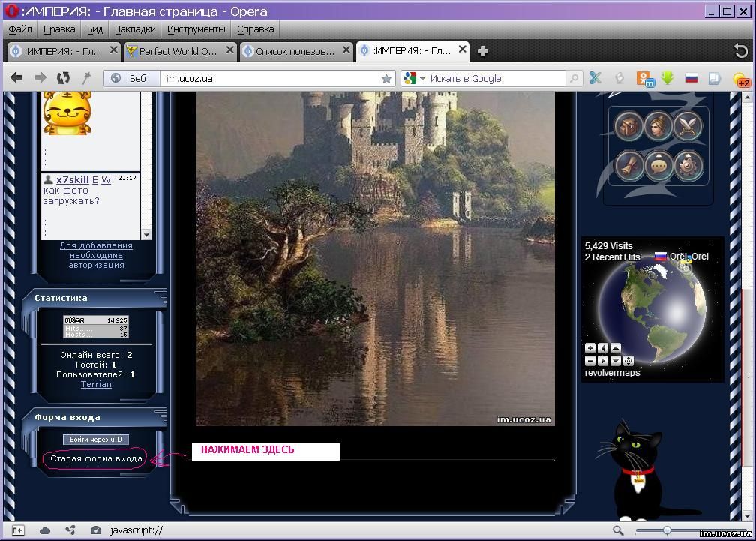This screenshot has width=756, height=541.
Task: Click the Войти через uID button
Action: [x=96, y=439]
